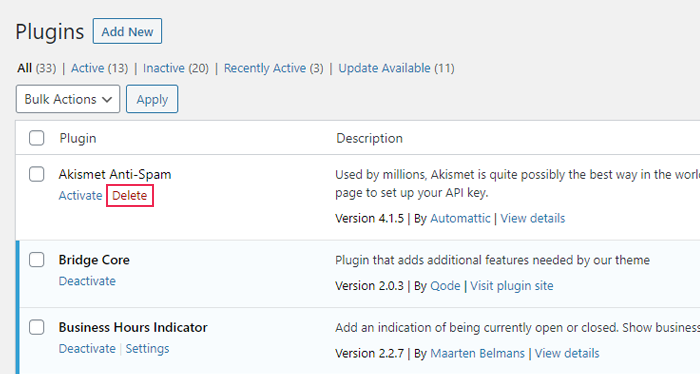Activate the Akismet Anti-Spam plugin
This screenshot has width=700, height=374.
click(80, 195)
